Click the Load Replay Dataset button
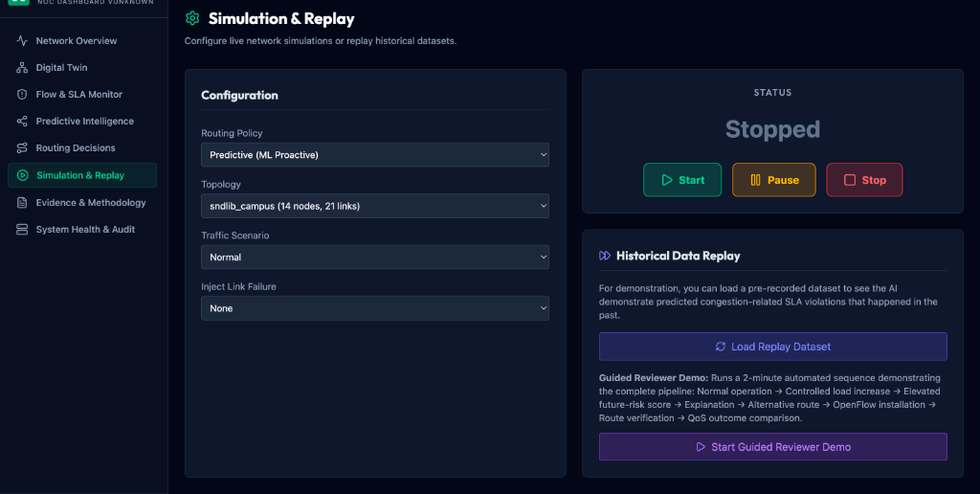This screenshot has height=494, width=980. [x=773, y=347]
